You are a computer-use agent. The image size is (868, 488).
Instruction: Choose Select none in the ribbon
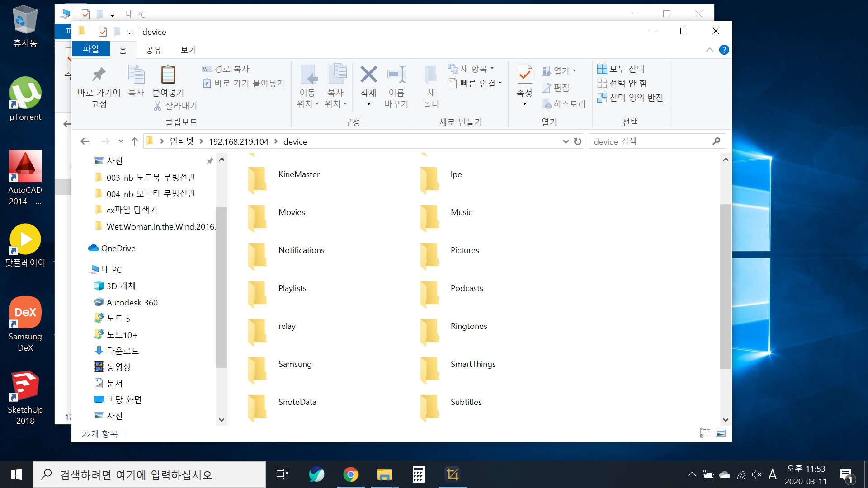[622, 83]
